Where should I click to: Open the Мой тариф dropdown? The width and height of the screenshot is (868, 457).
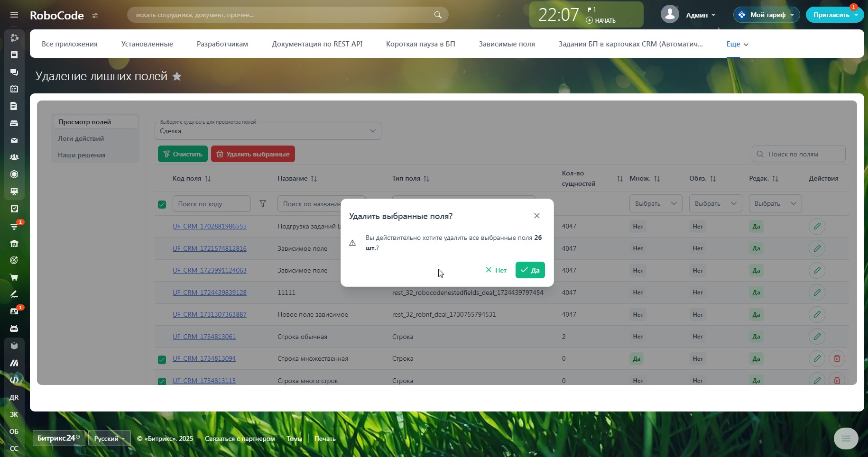tap(766, 15)
